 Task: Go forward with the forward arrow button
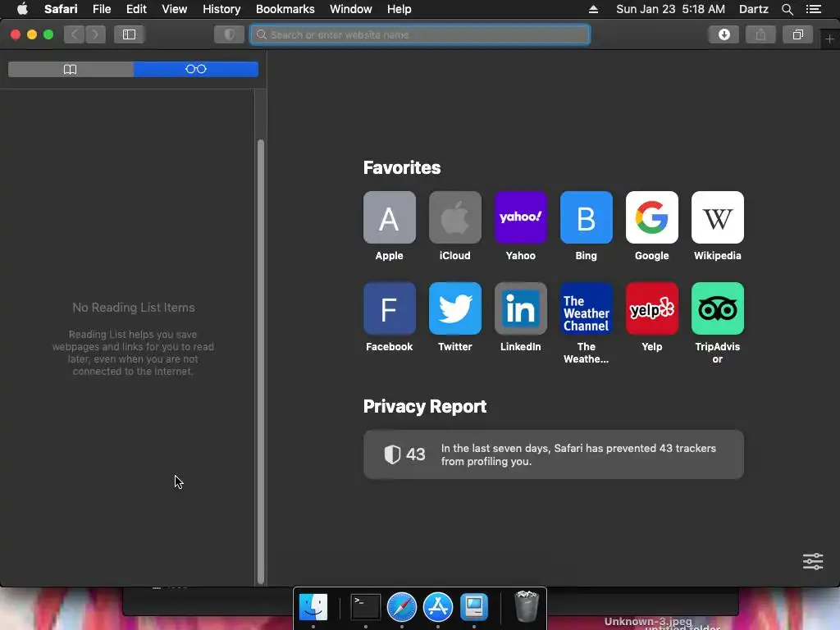tap(95, 34)
